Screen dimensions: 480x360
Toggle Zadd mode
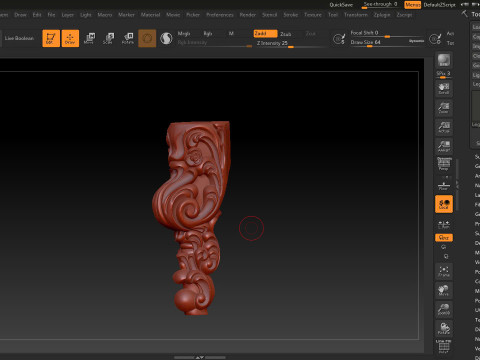click(x=265, y=34)
